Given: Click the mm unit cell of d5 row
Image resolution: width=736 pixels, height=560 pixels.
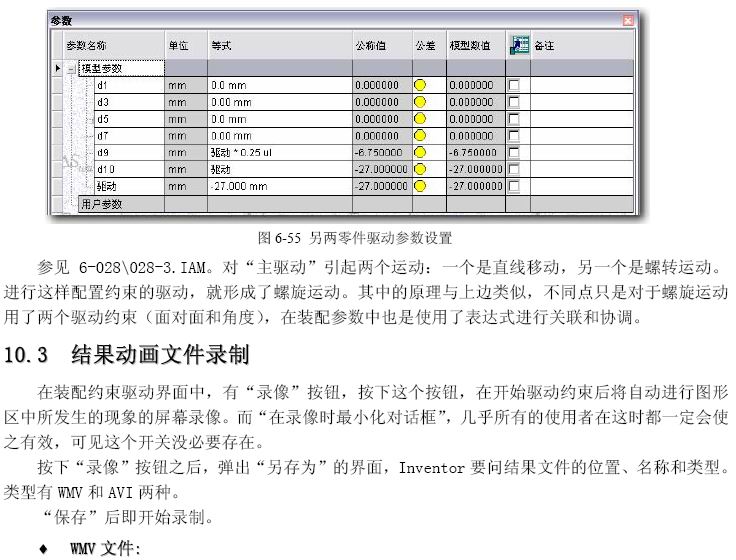Looking at the screenshot, I should tap(186, 119).
